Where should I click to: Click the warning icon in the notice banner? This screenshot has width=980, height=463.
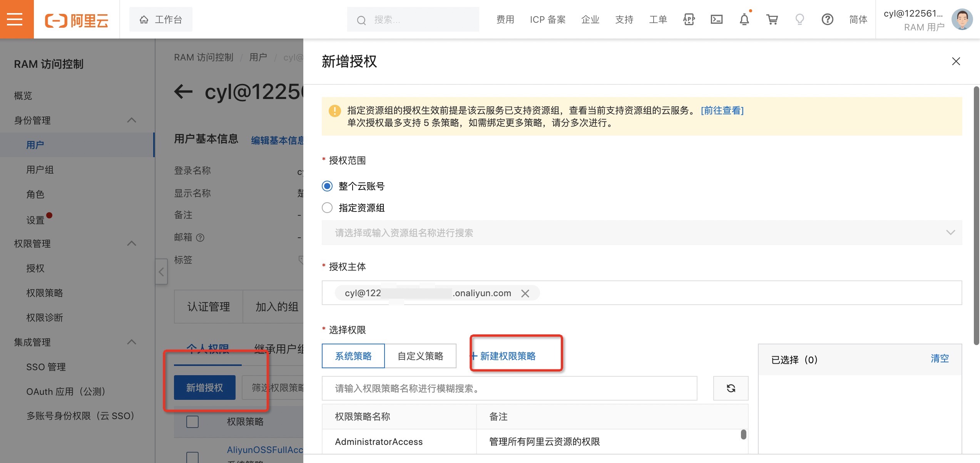pos(334,111)
